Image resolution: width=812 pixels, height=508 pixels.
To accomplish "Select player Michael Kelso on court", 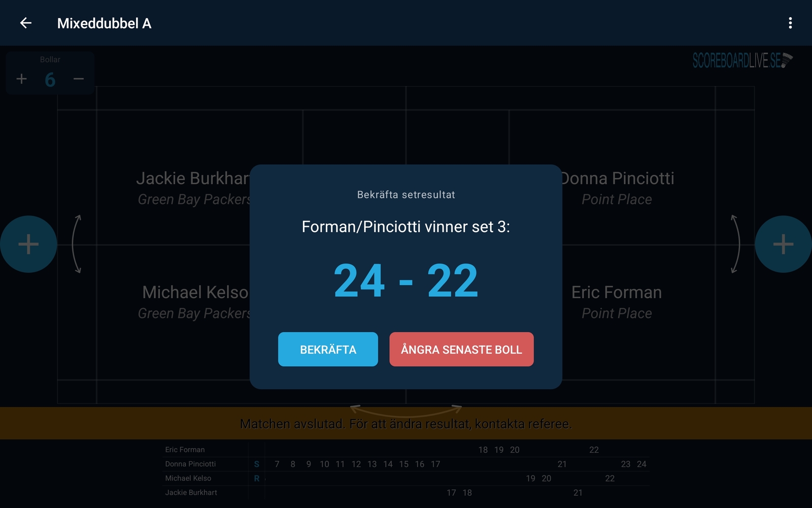I will click(x=196, y=293).
